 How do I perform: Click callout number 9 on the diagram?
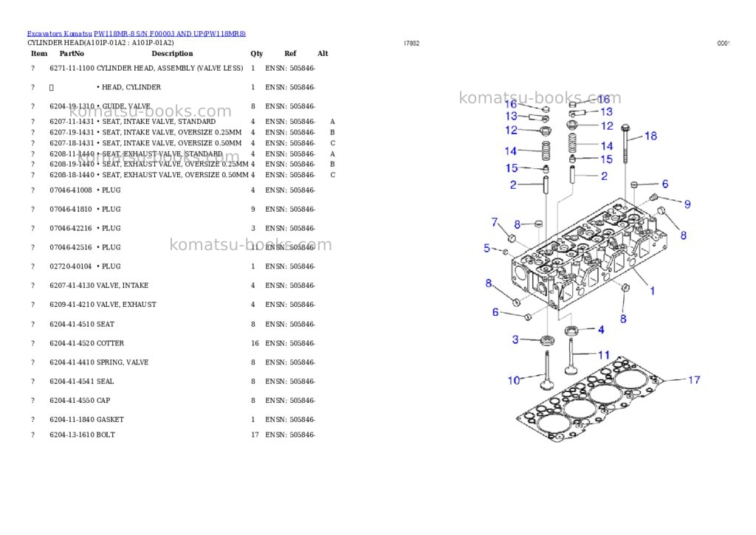tap(687, 204)
